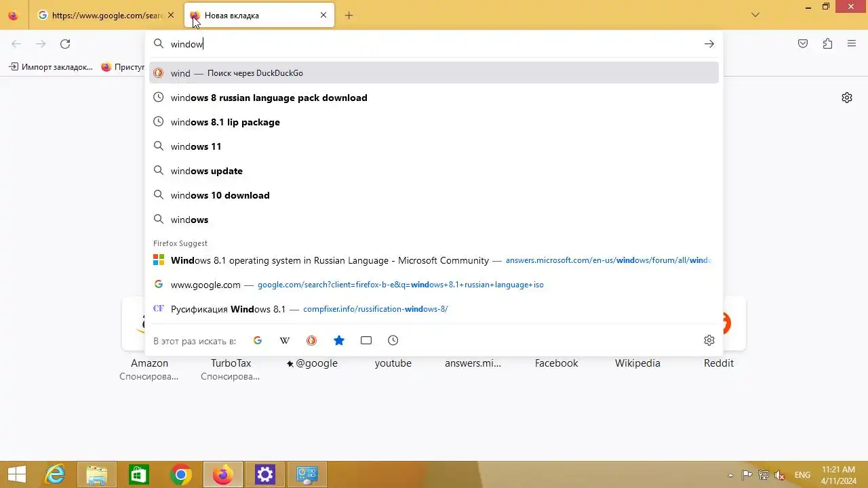The image size is (868, 488).
Task: Launch Chrome from taskbar
Action: click(x=181, y=474)
